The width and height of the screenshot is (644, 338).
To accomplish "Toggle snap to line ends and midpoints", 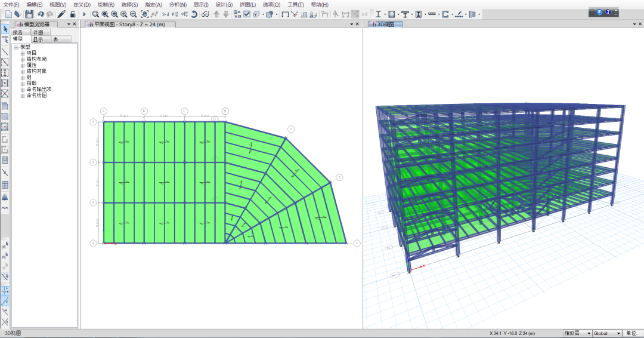I will coord(5,302).
